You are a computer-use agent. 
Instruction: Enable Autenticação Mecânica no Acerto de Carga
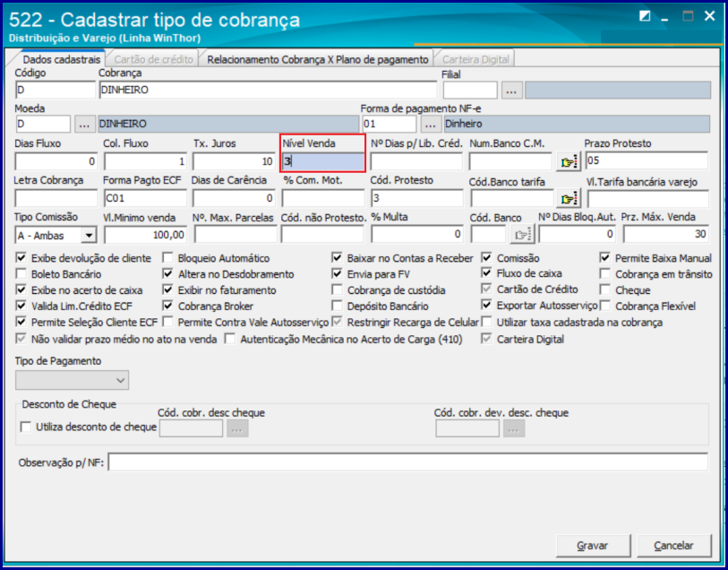pyautogui.click(x=230, y=339)
